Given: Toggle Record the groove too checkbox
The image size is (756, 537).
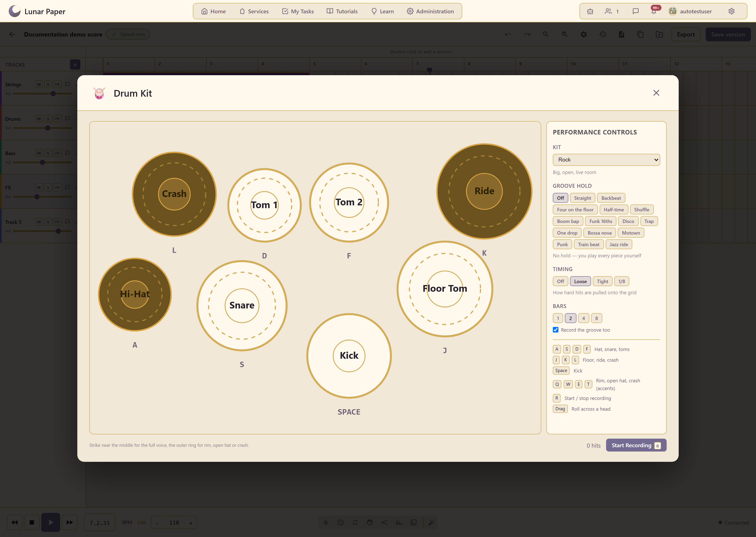Looking at the screenshot, I should (x=555, y=330).
